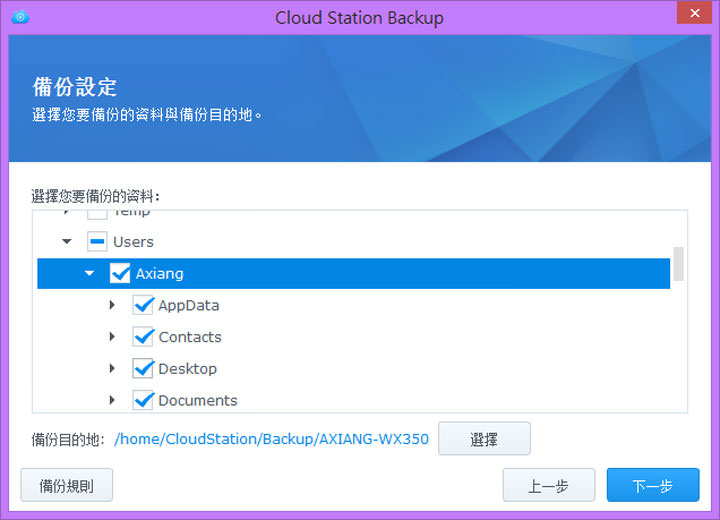This screenshot has height=520, width=720.
Task: Click the folder tree scrollbar thumb
Action: click(x=678, y=265)
